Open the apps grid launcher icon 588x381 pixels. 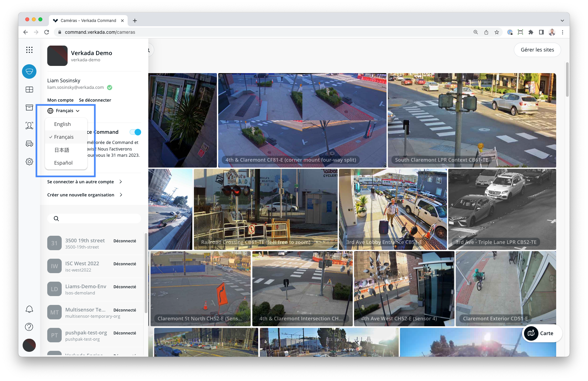tap(29, 50)
